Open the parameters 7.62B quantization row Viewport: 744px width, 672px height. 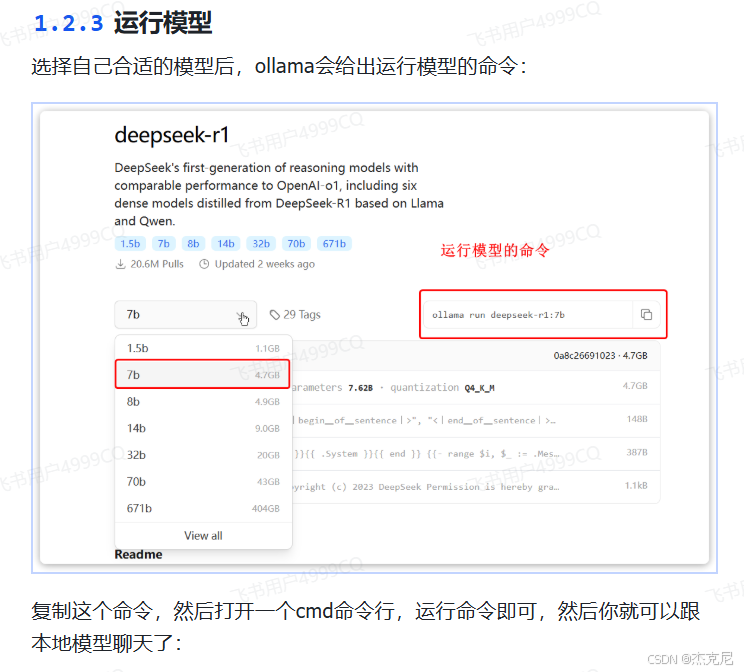pos(475,387)
